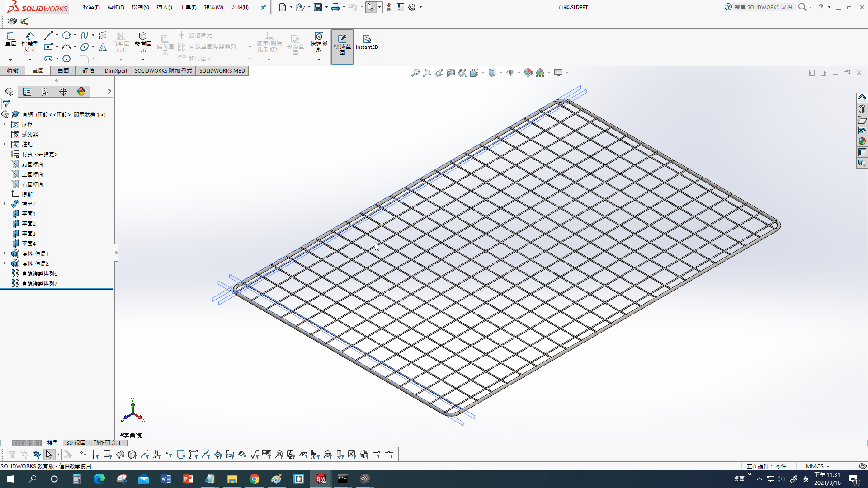Expand the manager pane tabs arrow
The image size is (868, 488).
coord(109,91)
